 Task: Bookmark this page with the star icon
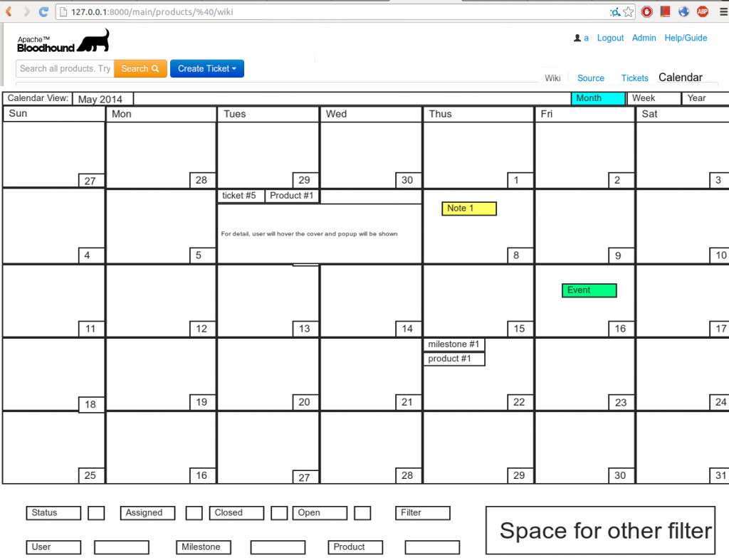point(628,11)
